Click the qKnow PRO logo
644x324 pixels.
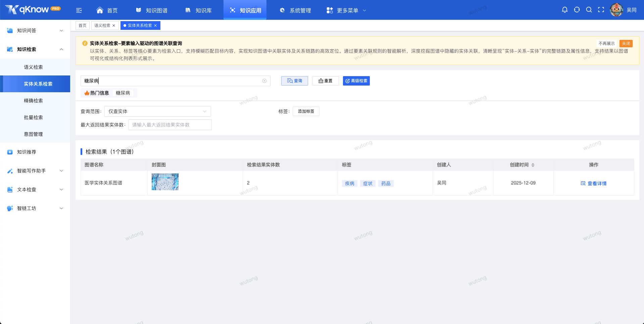[x=32, y=9]
